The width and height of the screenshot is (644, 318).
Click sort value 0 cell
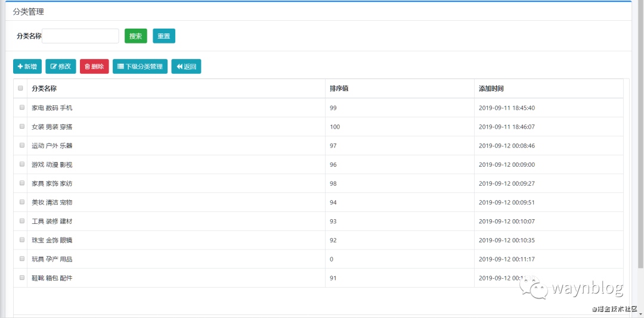pos(400,259)
